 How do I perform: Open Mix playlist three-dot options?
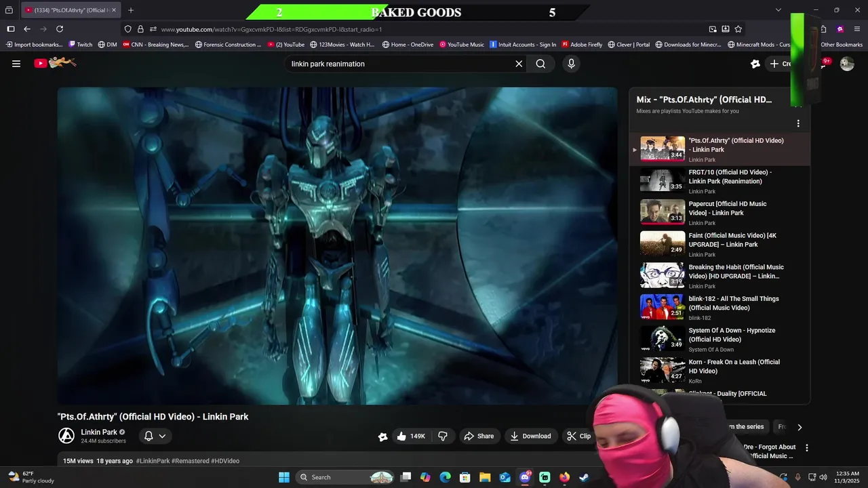coord(798,123)
